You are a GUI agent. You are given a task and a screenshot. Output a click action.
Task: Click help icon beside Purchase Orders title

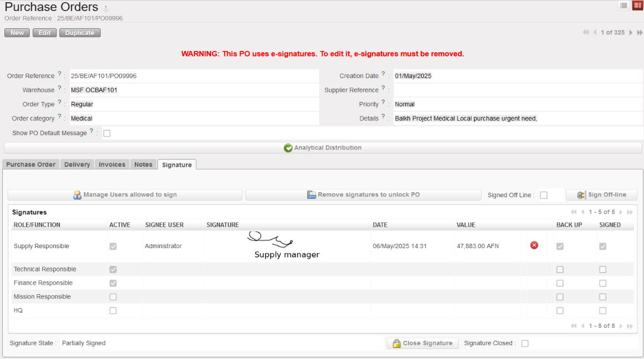pos(106,8)
